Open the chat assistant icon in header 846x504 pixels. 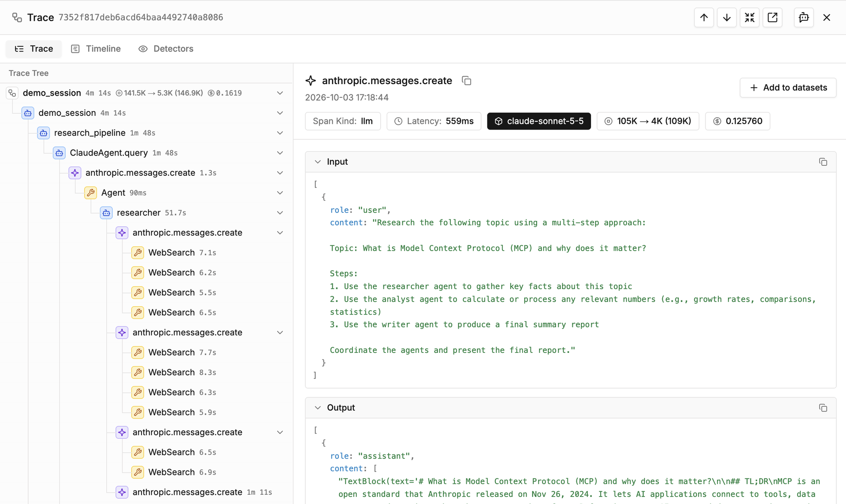[x=804, y=18]
